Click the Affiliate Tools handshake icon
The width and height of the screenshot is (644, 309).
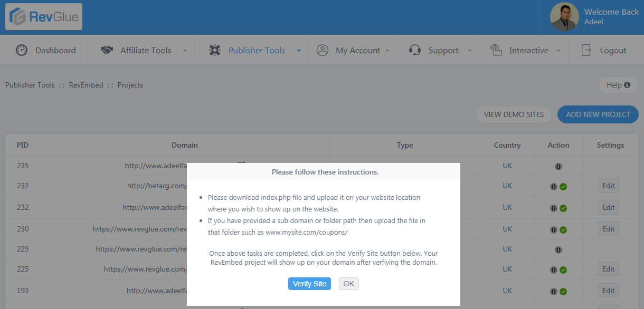coord(107,50)
